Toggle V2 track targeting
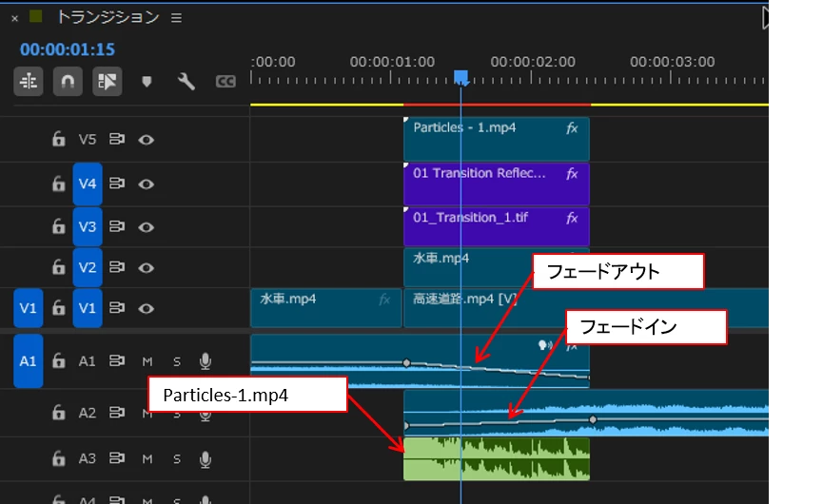The image size is (823, 504). 88,267
